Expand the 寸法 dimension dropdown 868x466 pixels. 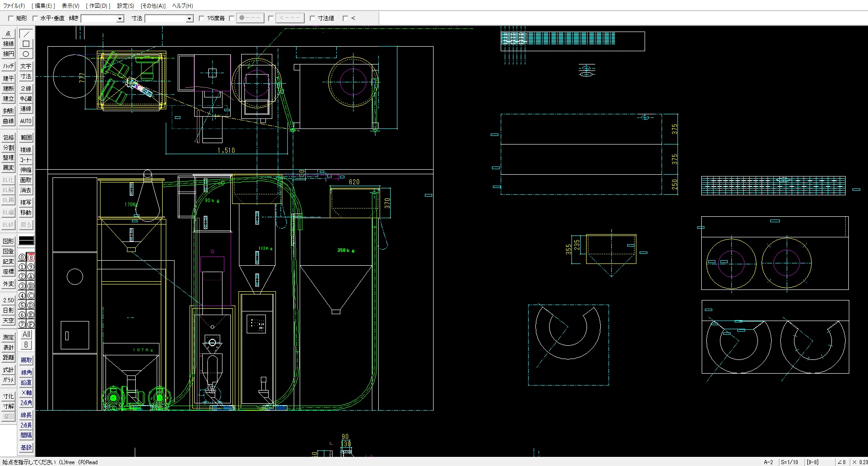(x=189, y=19)
